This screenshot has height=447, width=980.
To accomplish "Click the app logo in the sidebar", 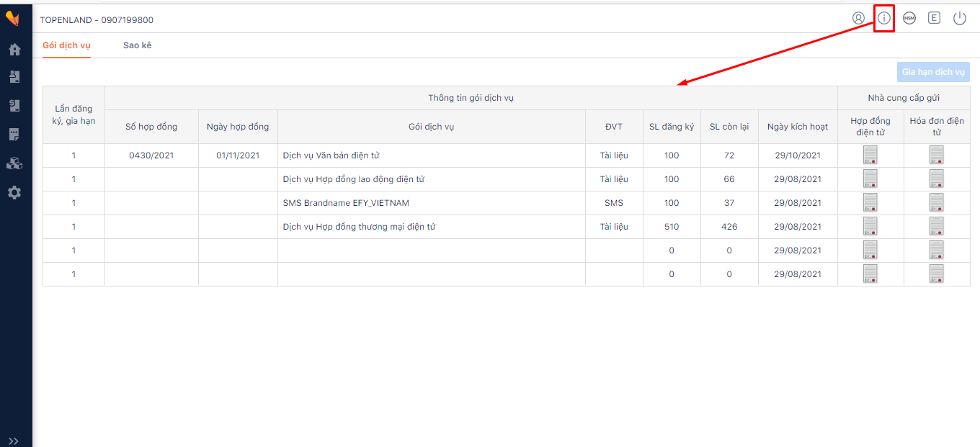I will pyautogui.click(x=12, y=19).
